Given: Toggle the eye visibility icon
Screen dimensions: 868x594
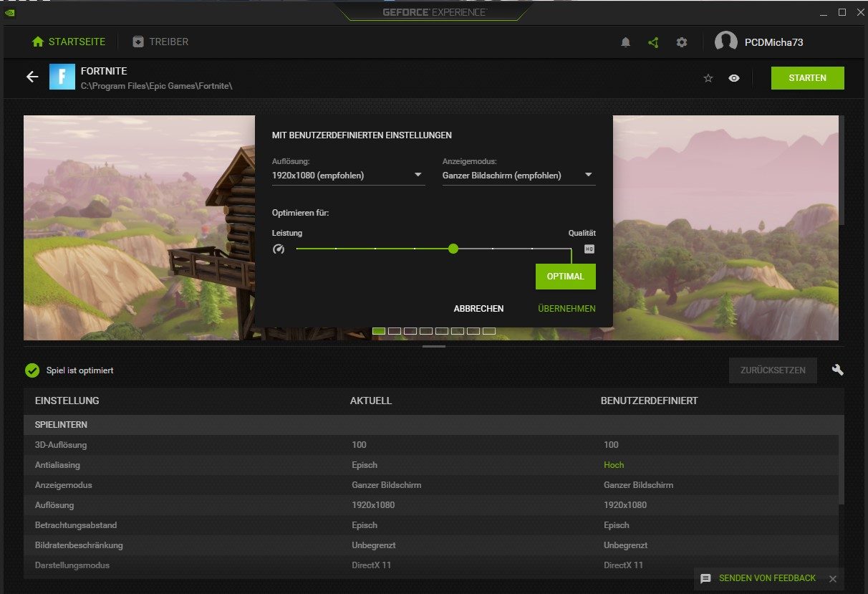Looking at the screenshot, I should 734,78.
